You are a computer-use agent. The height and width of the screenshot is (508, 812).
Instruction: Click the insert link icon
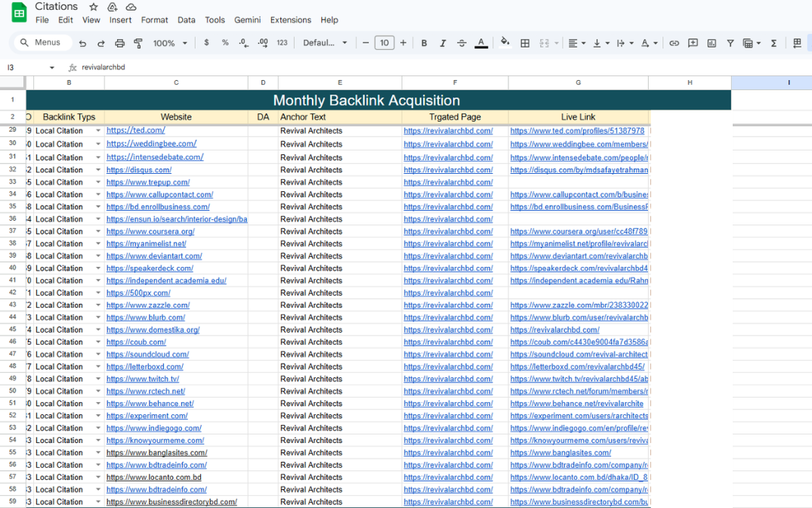(x=674, y=43)
